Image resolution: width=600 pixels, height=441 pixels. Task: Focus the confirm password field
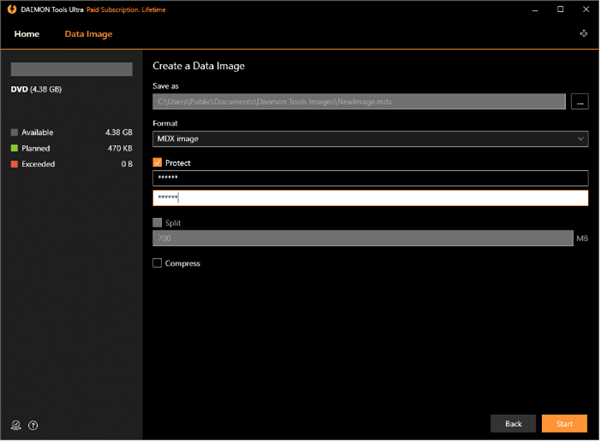370,198
